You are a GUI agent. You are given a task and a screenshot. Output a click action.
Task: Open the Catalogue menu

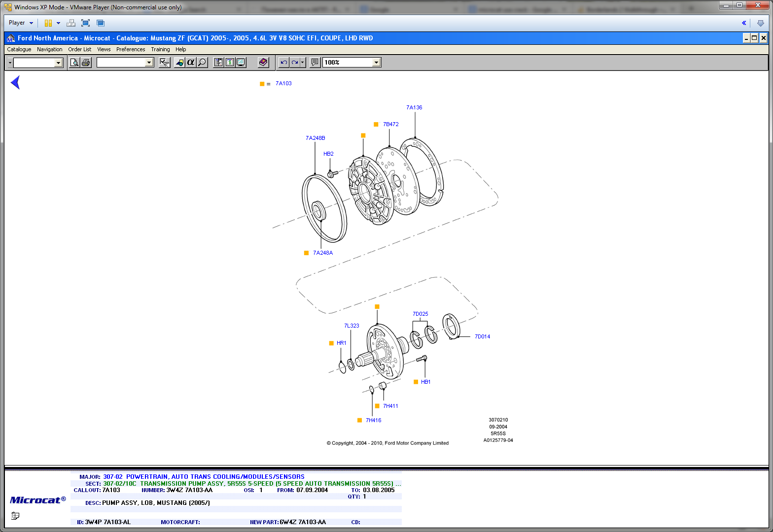pos(19,49)
